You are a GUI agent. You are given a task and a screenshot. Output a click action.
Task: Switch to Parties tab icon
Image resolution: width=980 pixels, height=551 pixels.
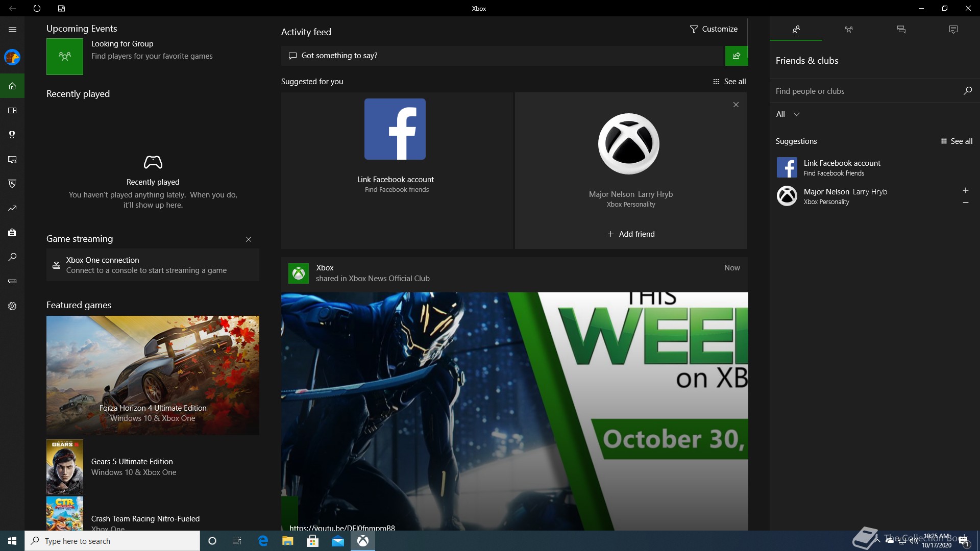pyautogui.click(x=848, y=30)
